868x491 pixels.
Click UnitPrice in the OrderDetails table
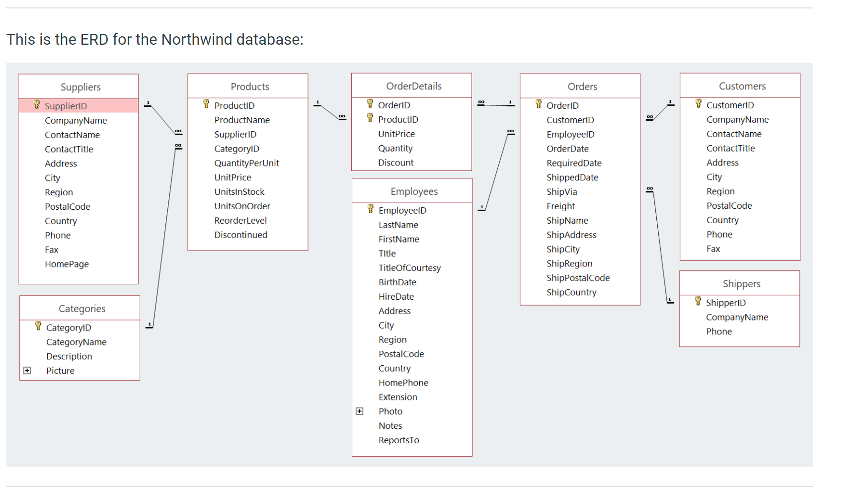[396, 134]
